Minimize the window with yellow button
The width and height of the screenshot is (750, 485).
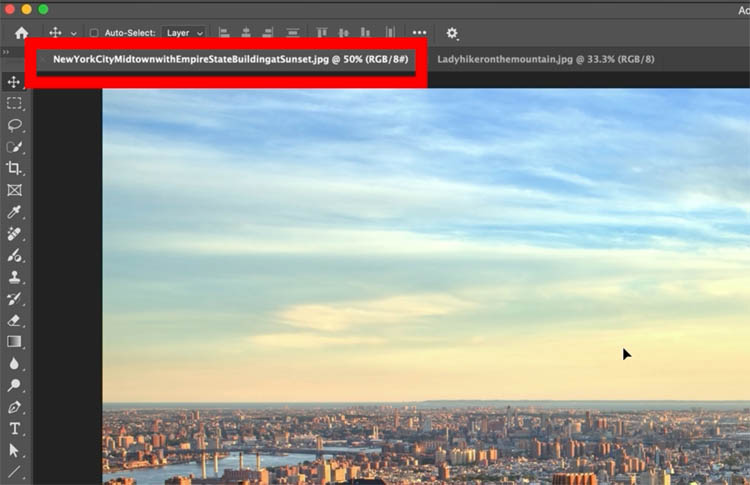[x=26, y=9]
